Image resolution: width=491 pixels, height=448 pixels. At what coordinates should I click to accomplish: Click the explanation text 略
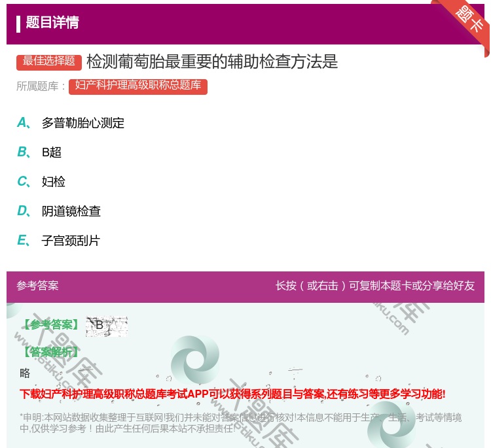click(25, 373)
